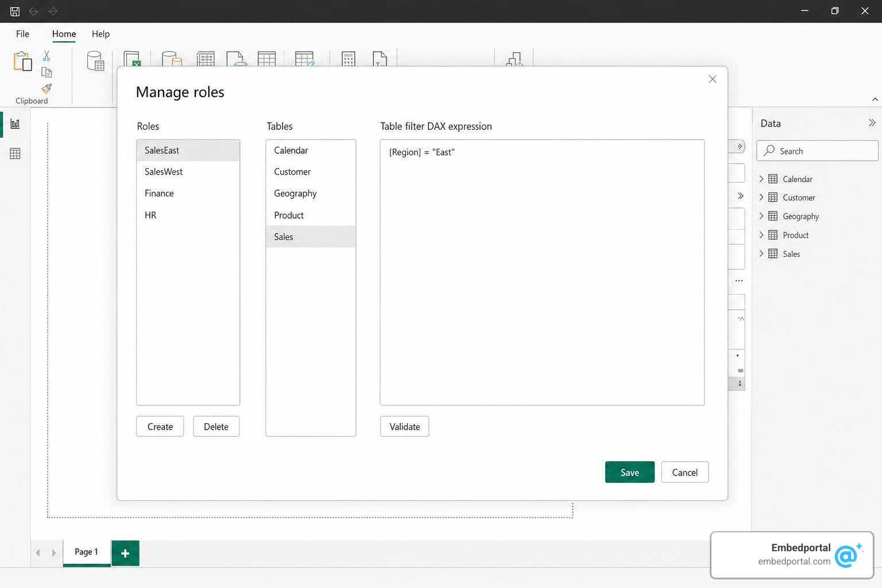Open the Help ribbon tab
The height and width of the screenshot is (588, 882).
tap(100, 34)
